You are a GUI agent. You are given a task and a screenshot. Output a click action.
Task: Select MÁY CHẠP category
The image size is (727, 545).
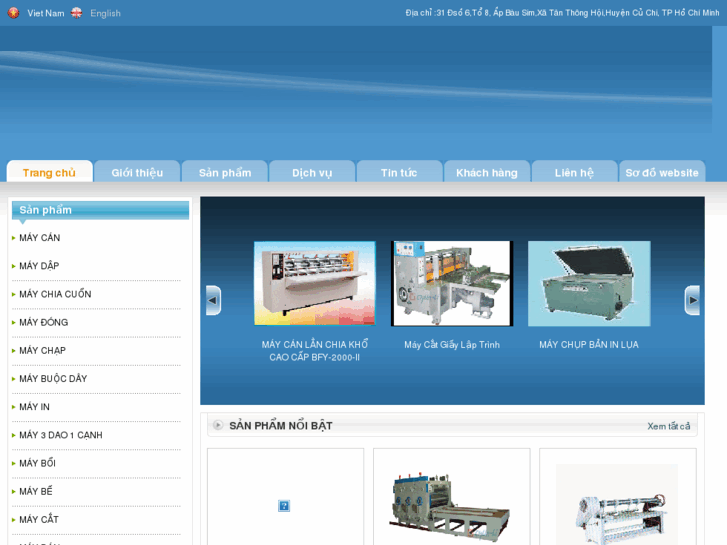42,351
